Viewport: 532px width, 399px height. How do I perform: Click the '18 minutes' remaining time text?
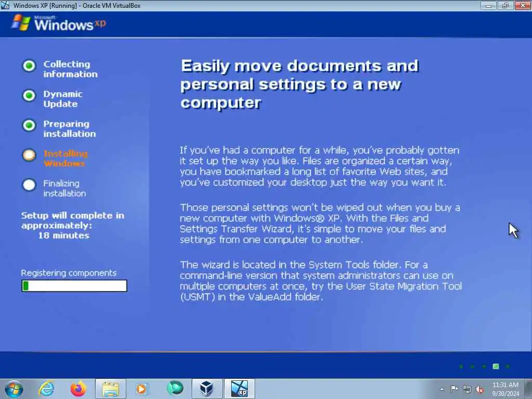(63, 235)
